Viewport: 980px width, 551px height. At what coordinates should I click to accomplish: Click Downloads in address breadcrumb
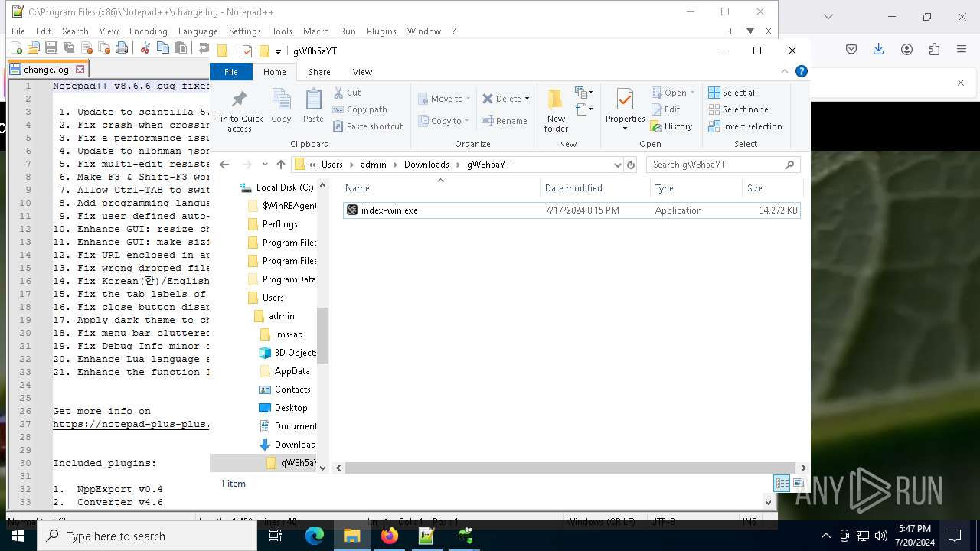coord(426,165)
